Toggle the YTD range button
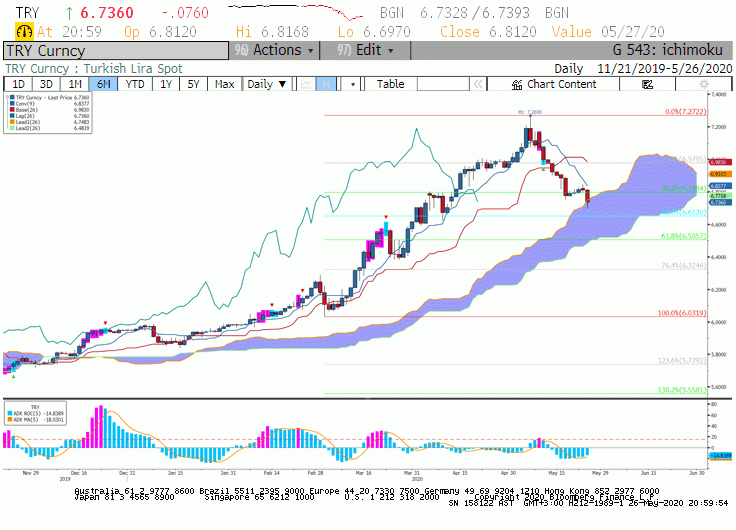The width and height of the screenshot is (736, 530). coord(135,84)
